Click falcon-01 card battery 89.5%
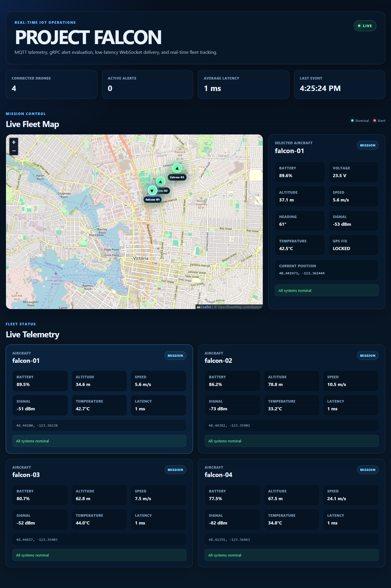 click(x=23, y=385)
